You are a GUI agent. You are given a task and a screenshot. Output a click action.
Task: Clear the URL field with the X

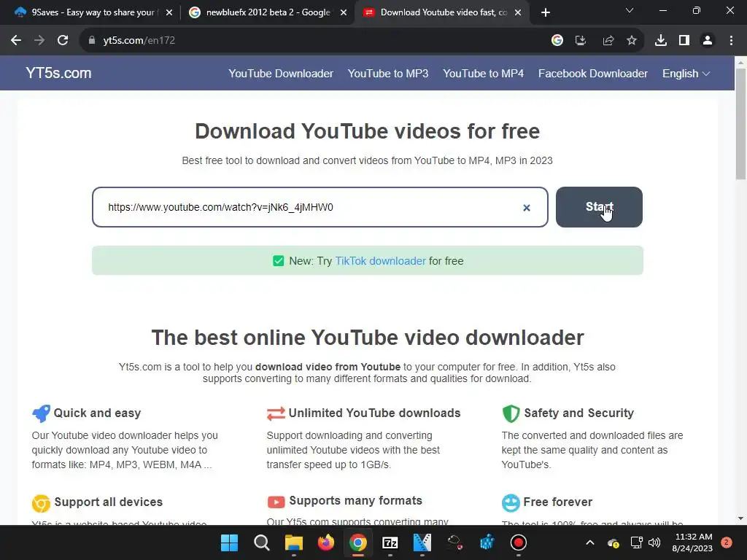tap(527, 208)
